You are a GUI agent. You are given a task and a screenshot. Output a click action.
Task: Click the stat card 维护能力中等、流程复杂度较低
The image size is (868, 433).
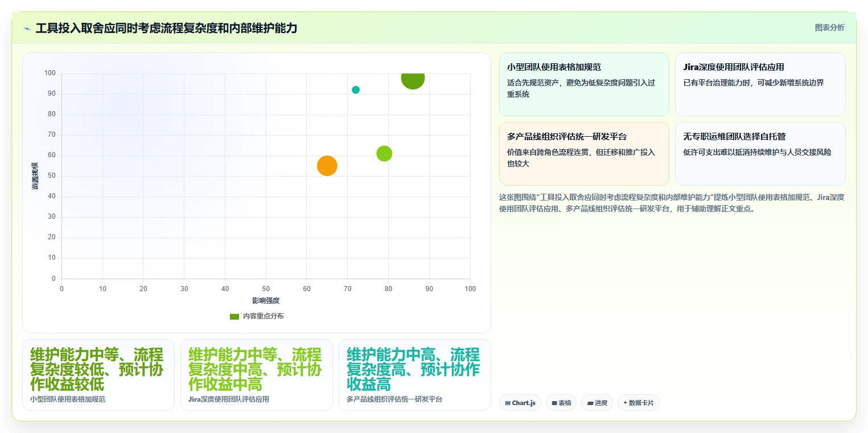(98, 375)
